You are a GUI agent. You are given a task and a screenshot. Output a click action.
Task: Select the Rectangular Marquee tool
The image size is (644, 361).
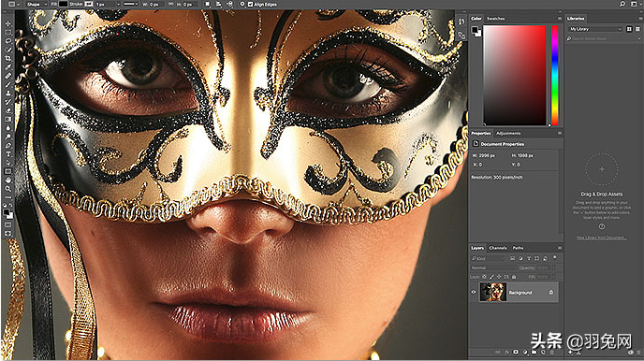[x=7, y=32]
